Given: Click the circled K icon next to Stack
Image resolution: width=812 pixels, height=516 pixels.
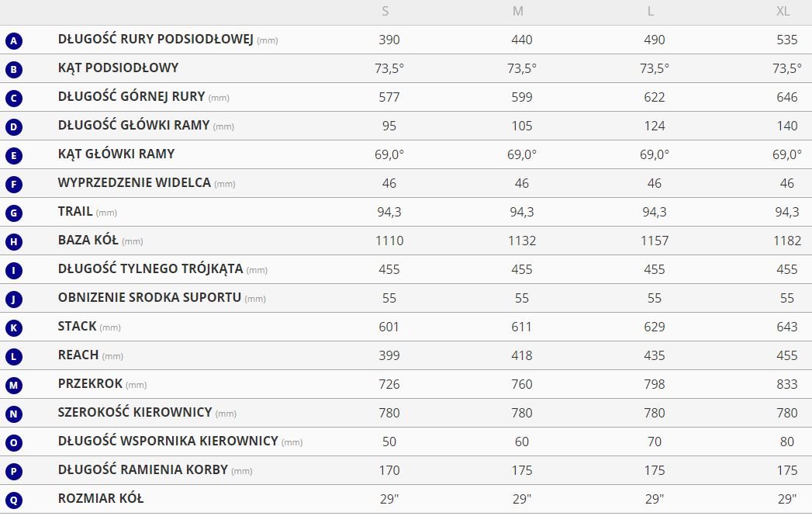Looking at the screenshot, I should click(13, 328).
